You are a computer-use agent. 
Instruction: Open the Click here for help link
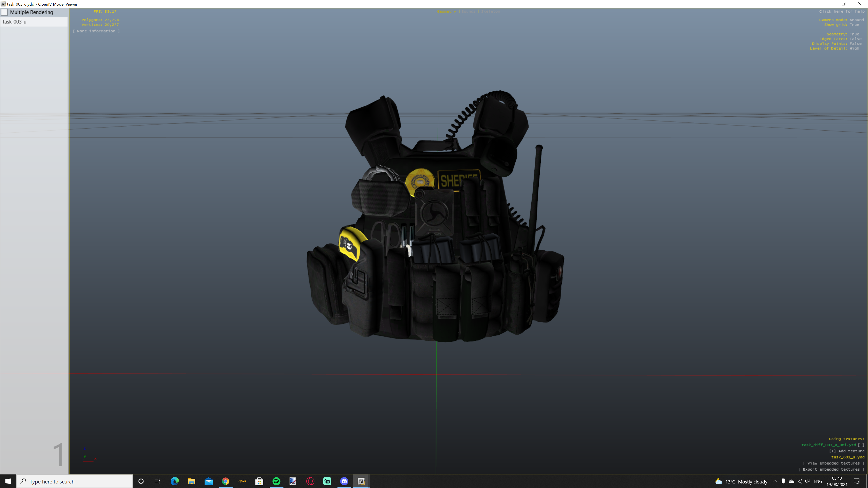pos(841,12)
